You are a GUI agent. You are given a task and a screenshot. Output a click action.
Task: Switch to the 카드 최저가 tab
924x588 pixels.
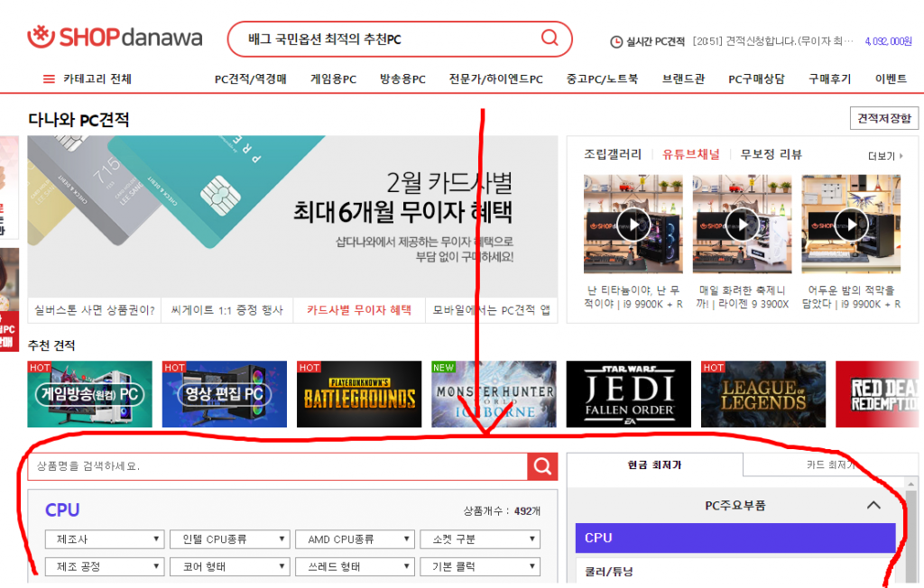[x=830, y=464]
